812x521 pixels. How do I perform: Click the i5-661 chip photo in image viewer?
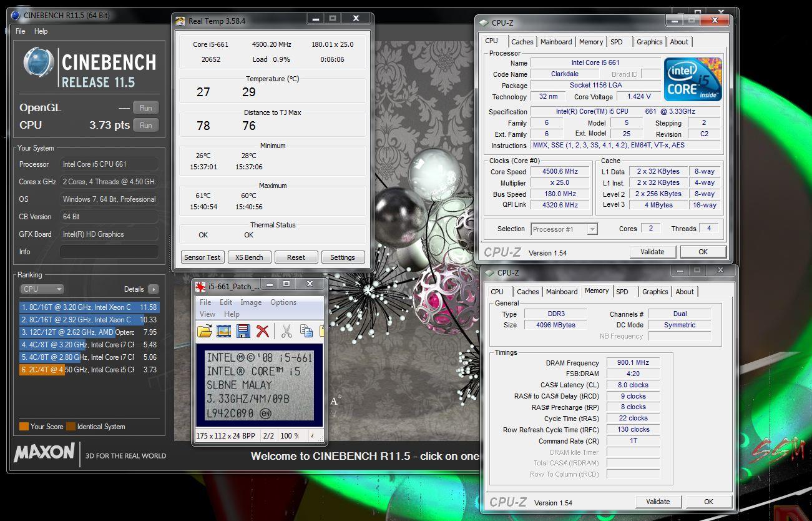tap(260, 386)
